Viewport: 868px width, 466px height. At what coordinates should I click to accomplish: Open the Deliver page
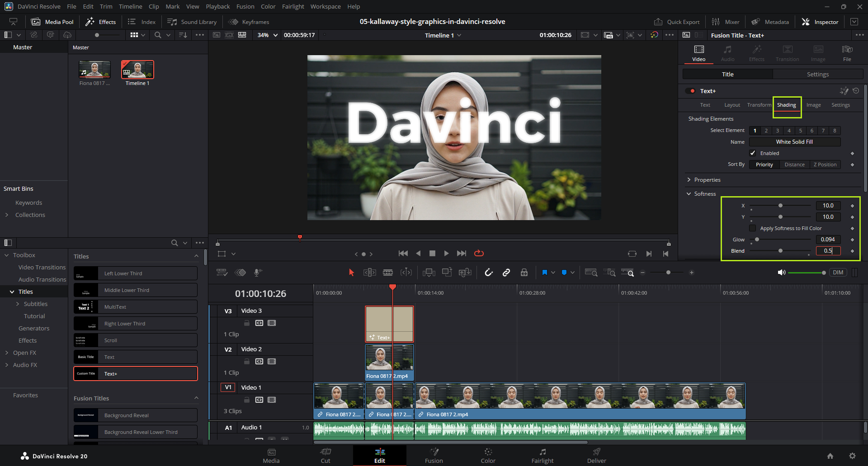tap(596, 456)
